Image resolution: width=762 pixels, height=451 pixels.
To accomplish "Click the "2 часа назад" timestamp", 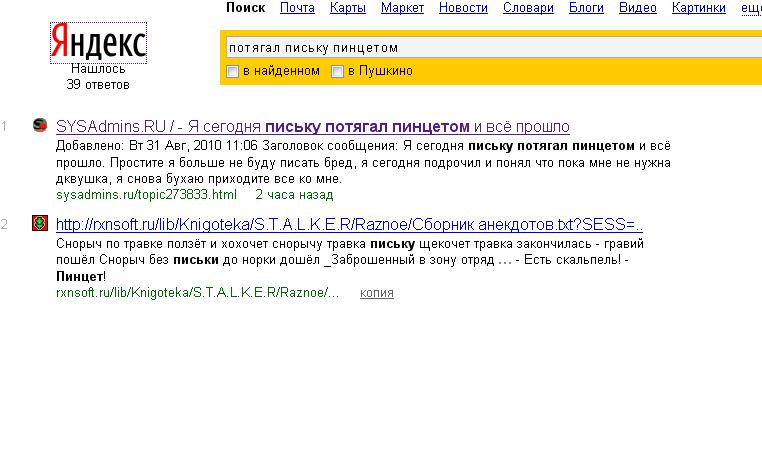I will 294,195.
